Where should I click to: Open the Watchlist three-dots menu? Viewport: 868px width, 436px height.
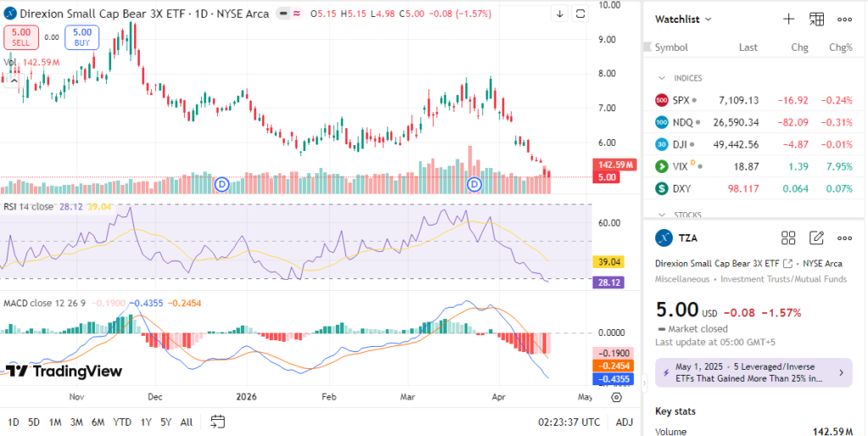(x=844, y=19)
